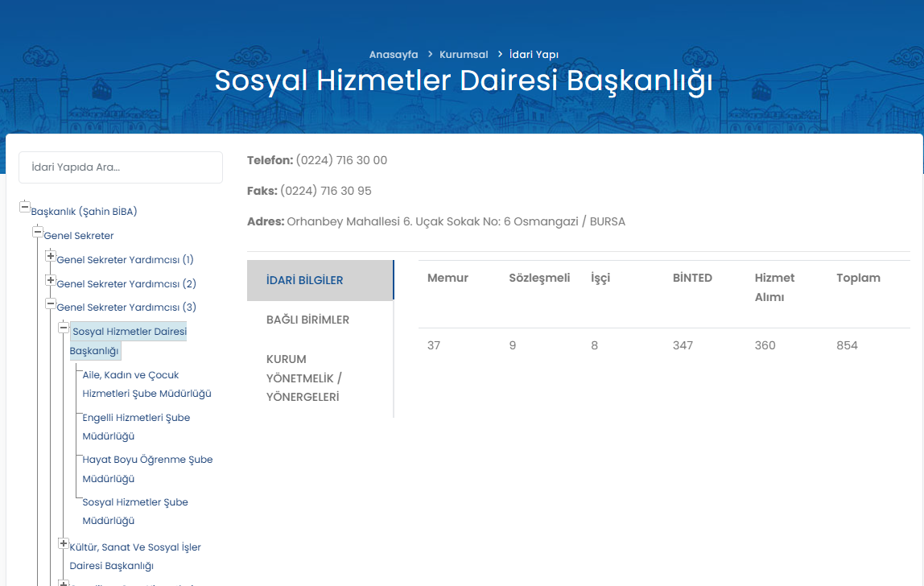Click Başkanlık (Şahin BİBA) tree label
This screenshot has height=586, width=924.
pos(84,212)
